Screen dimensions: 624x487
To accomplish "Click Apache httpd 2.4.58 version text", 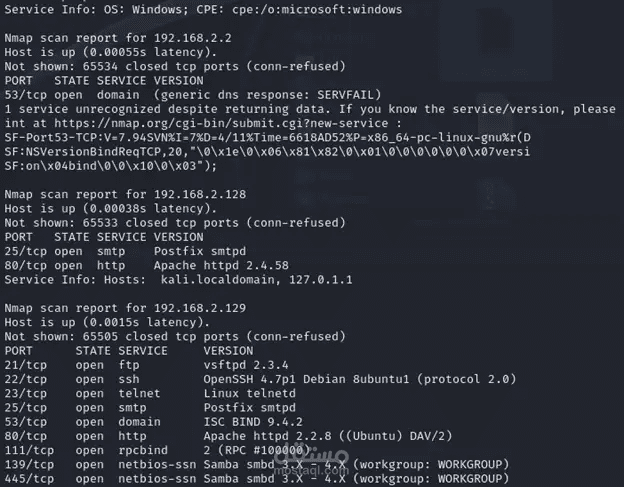I will coord(221,266).
